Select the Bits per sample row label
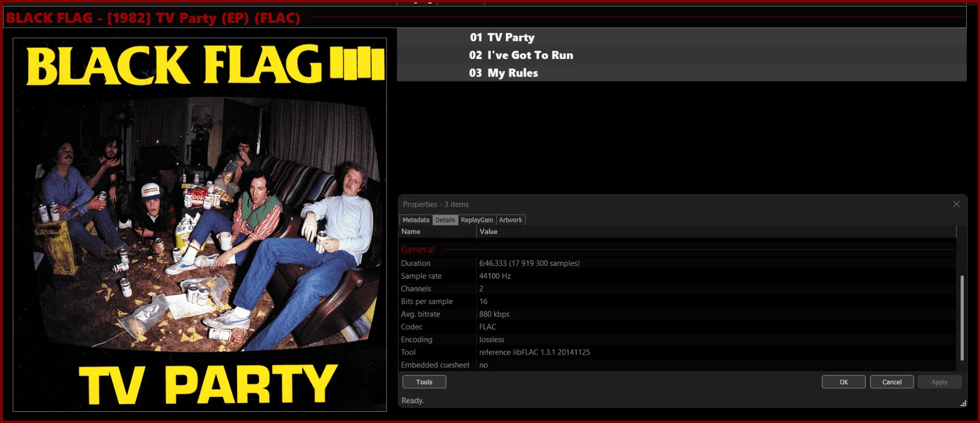 click(x=427, y=302)
